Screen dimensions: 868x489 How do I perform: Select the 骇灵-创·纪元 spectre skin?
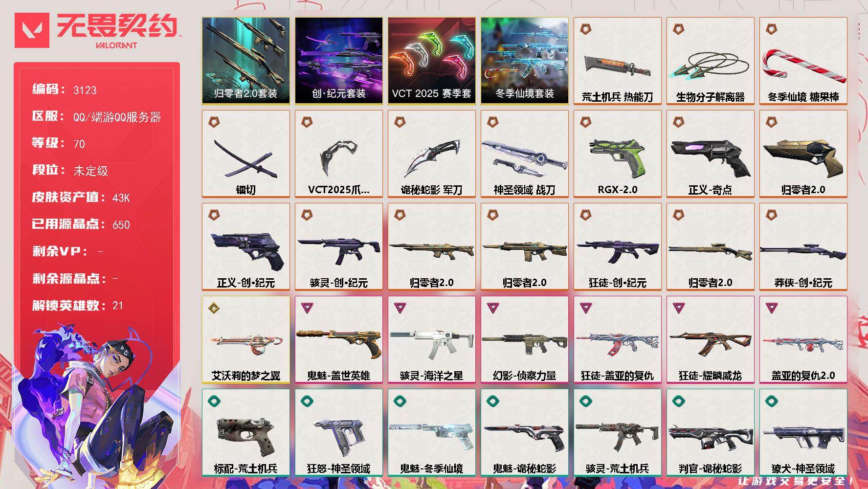click(x=338, y=247)
